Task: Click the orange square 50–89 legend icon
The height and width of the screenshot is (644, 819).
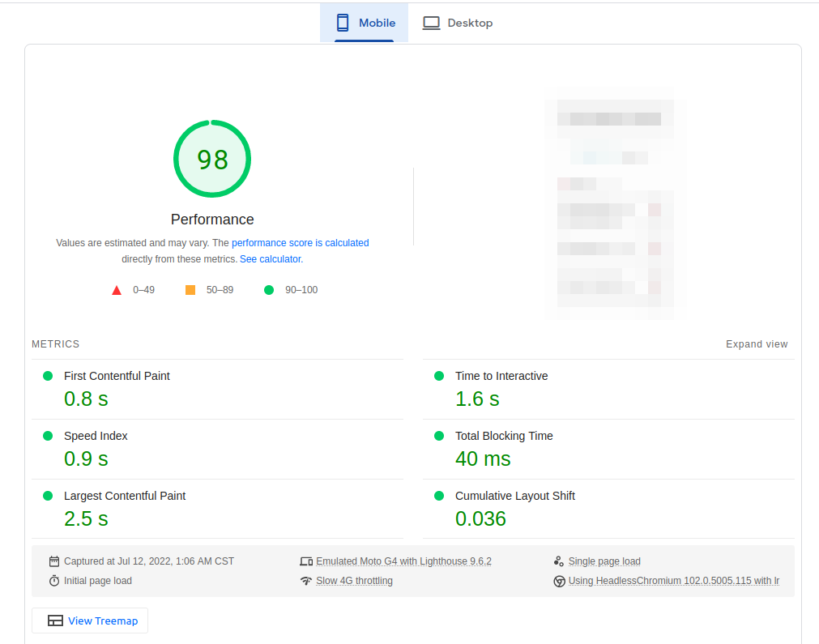Action: click(x=190, y=290)
